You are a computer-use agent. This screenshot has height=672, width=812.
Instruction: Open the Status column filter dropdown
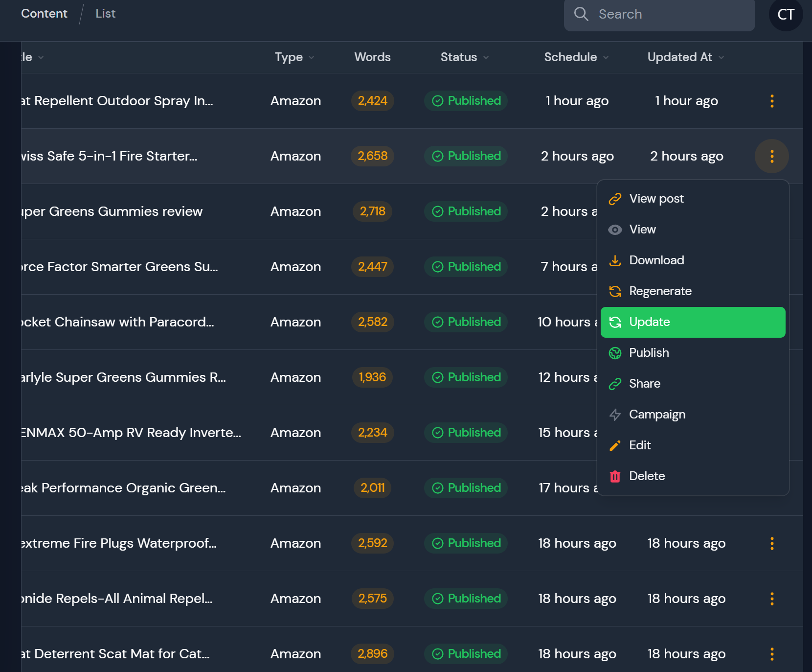(464, 57)
